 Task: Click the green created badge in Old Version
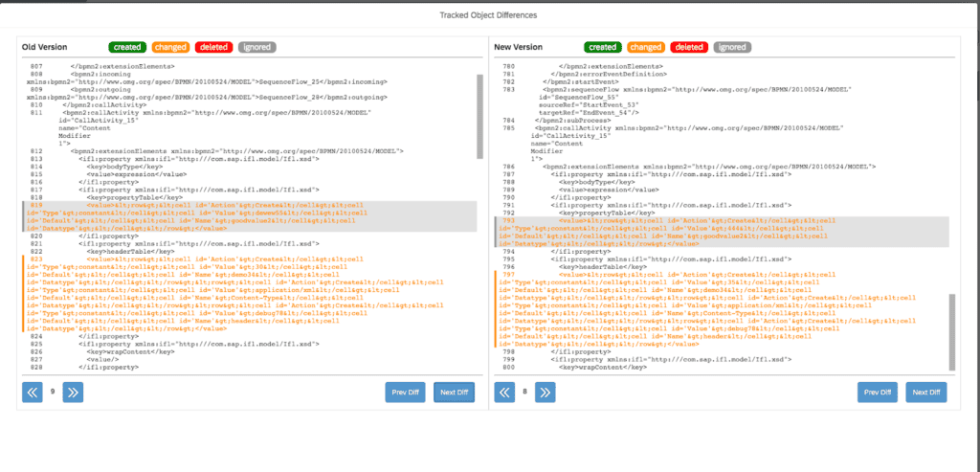click(127, 47)
